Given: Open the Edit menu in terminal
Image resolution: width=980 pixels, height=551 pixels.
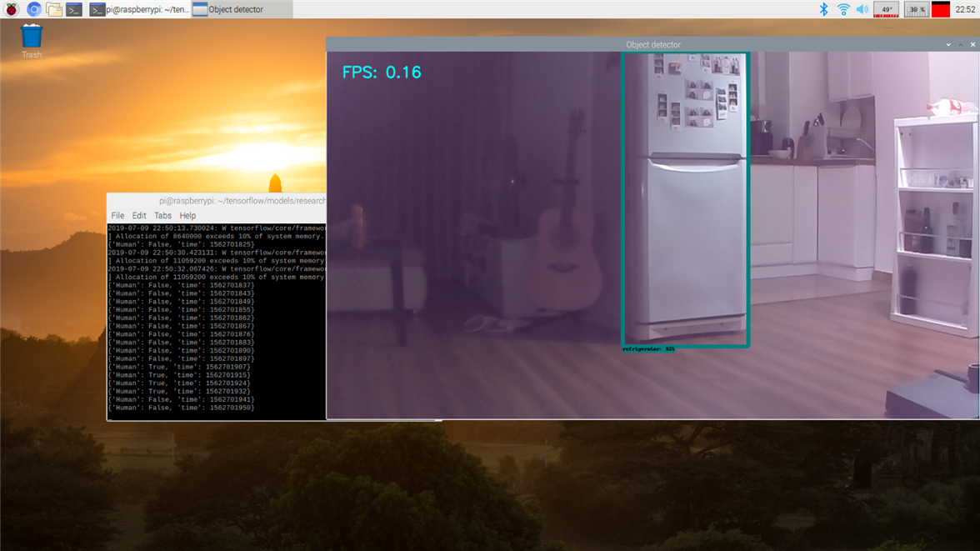Looking at the screenshot, I should coord(139,215).
